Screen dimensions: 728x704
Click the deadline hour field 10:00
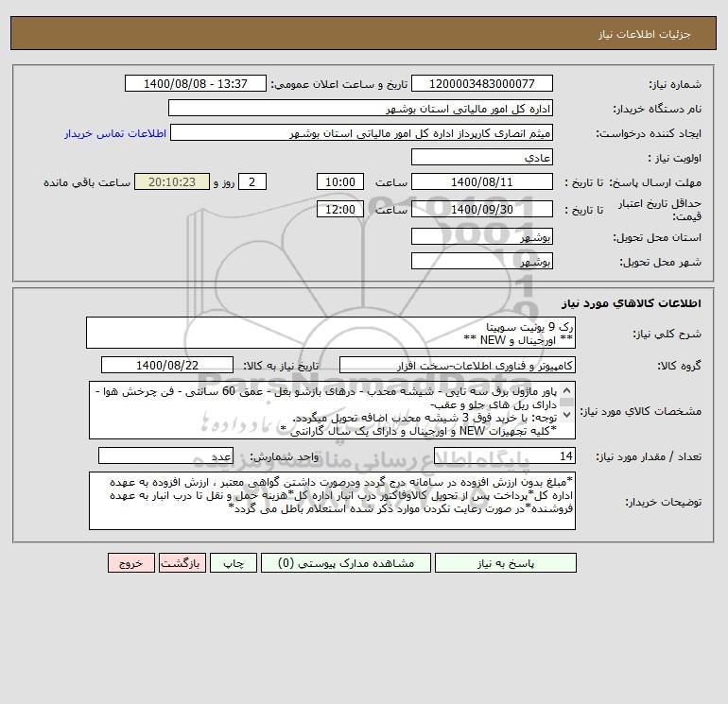(x=339, y=182)
